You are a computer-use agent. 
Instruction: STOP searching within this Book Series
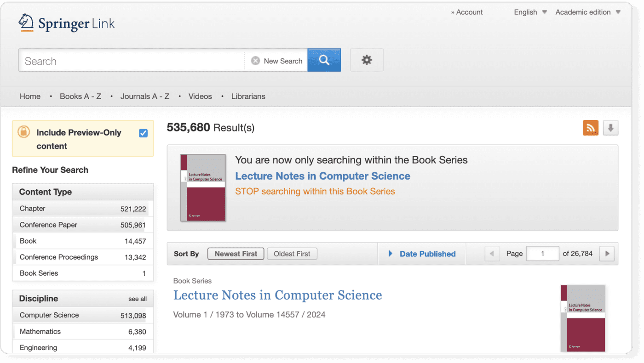pos(315,191)
